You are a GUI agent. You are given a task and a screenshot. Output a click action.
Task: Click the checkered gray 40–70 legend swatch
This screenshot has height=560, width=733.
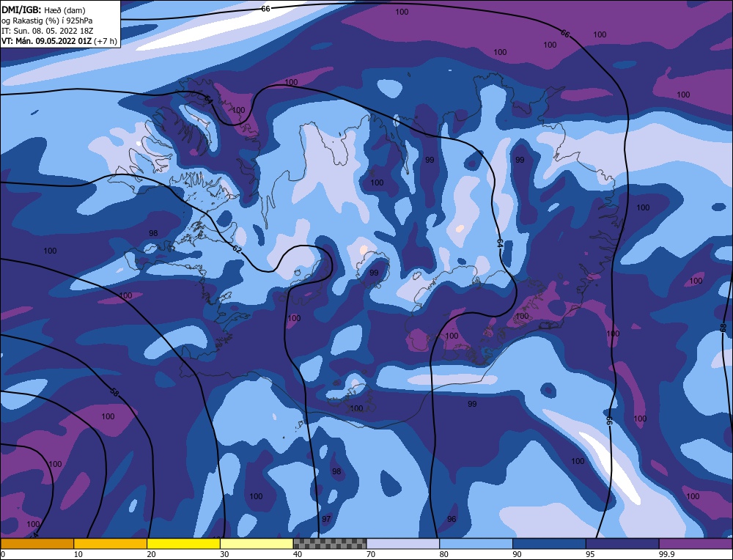[330, 543]
